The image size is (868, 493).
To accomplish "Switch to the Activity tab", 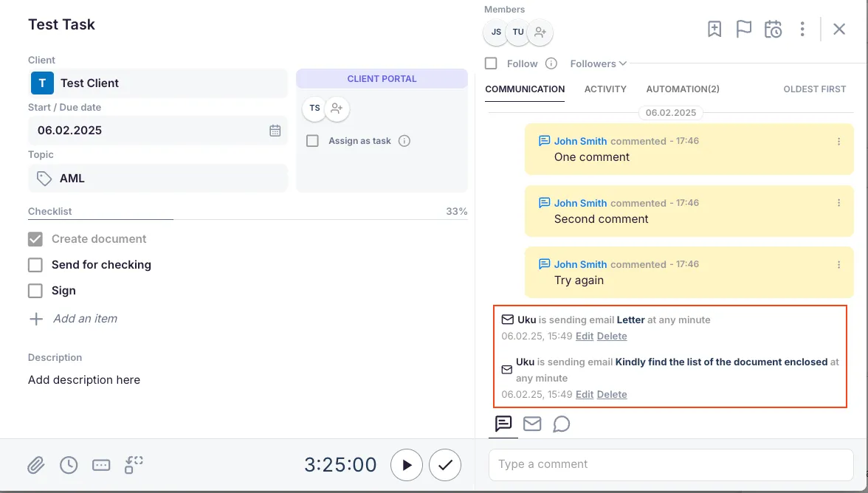I will pos(605,89).
